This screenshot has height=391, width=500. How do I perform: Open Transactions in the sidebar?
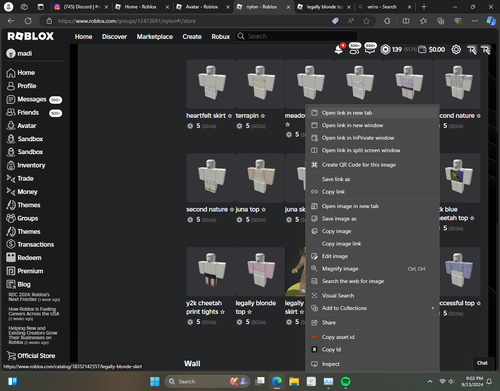click(x=30, y=244)
